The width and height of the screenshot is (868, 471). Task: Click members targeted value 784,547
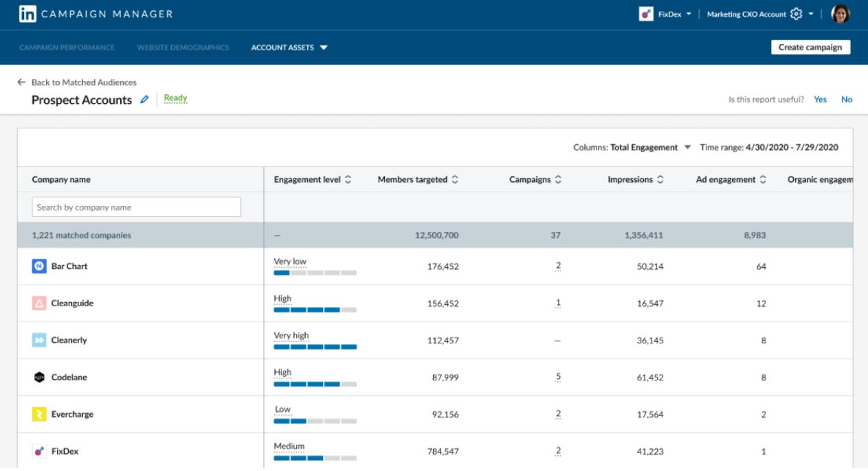pos(443,452)
